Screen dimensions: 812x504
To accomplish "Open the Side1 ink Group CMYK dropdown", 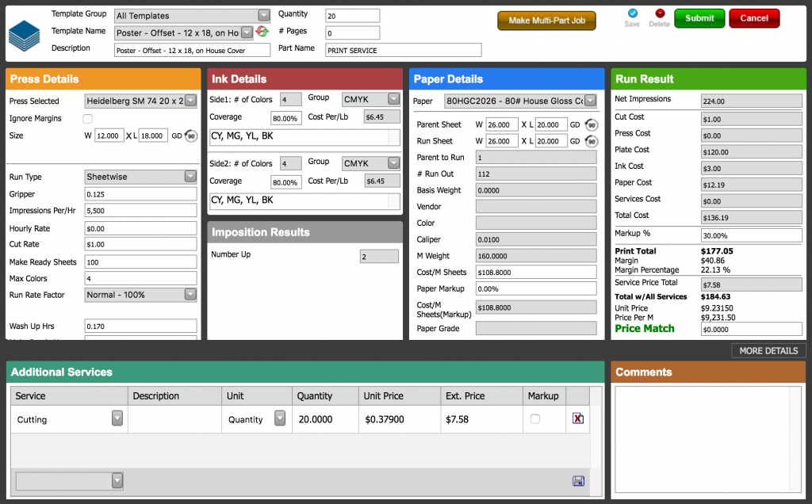I will pyautogui.click(x=393, y=99).
